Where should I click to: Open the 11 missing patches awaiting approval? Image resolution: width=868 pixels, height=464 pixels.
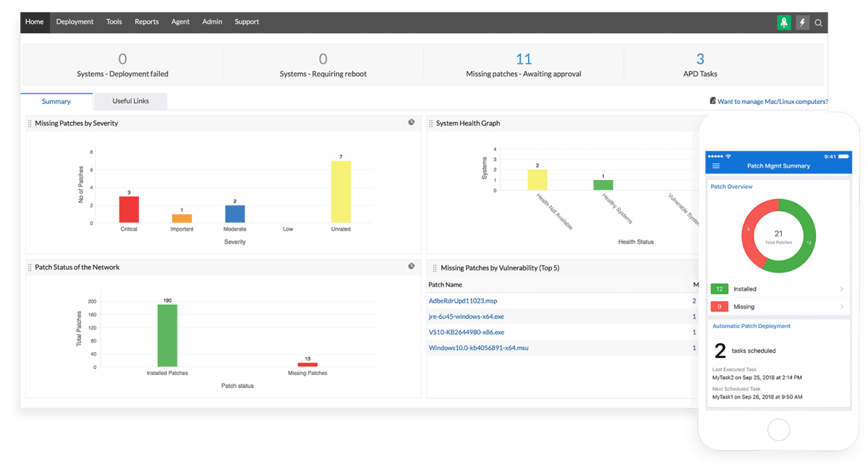524,59
